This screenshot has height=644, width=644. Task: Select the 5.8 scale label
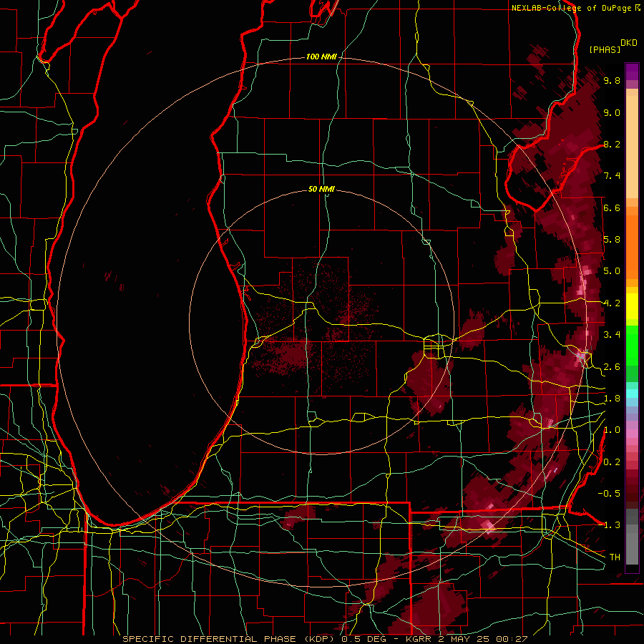pyautogui.click(x=612, y=240)
